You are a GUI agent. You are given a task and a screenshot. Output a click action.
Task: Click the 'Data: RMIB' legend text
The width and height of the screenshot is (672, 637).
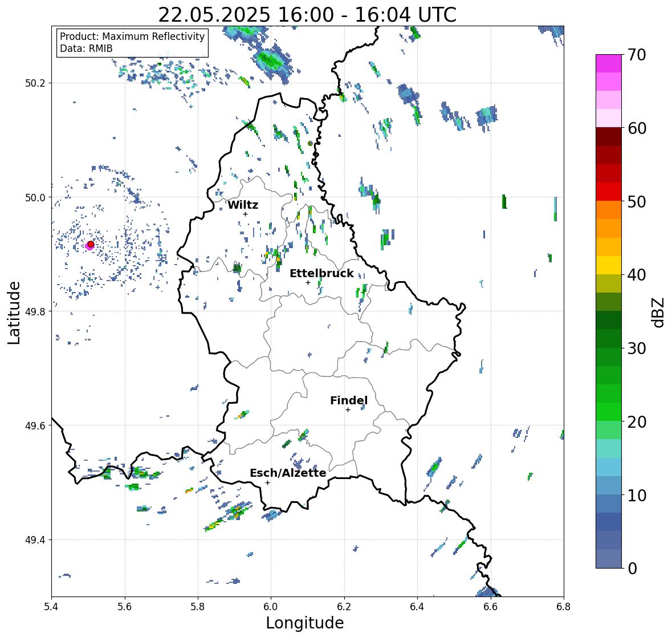click(86, 48)
